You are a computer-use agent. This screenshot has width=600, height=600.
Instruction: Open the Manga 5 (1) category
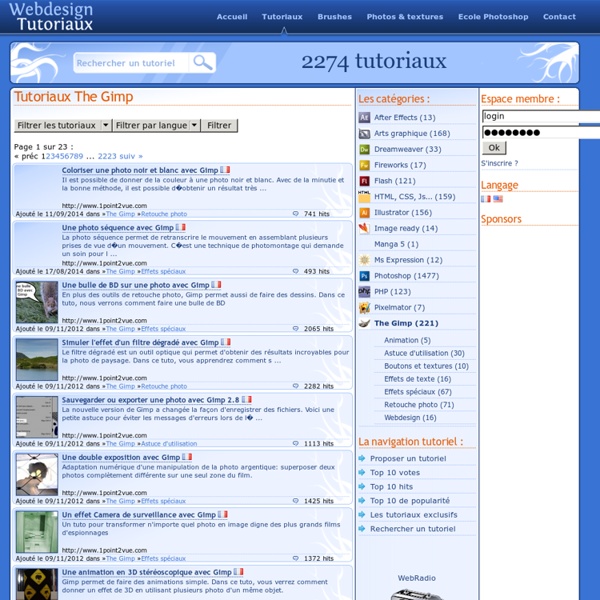pyautogui.click(x=396, y=244)
